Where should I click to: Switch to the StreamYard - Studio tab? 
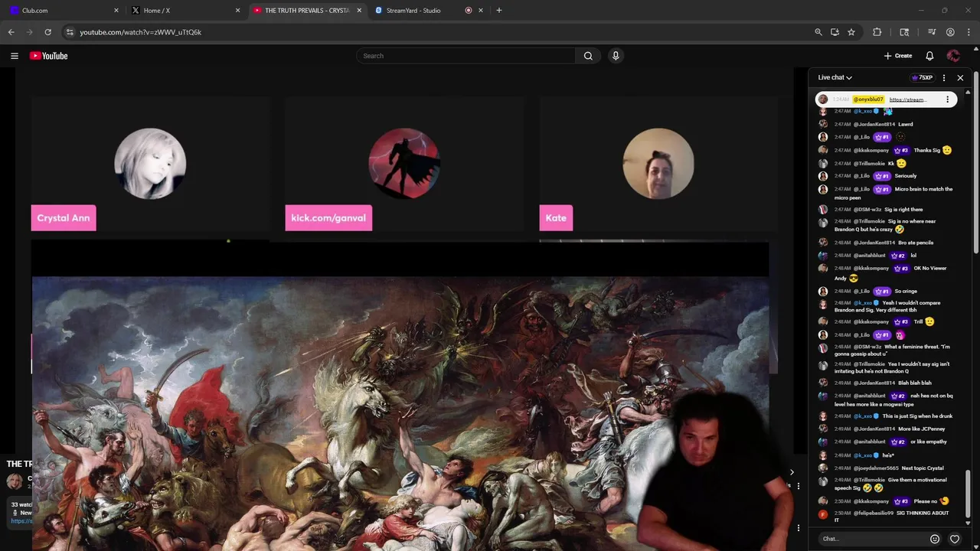coord(427,11)
